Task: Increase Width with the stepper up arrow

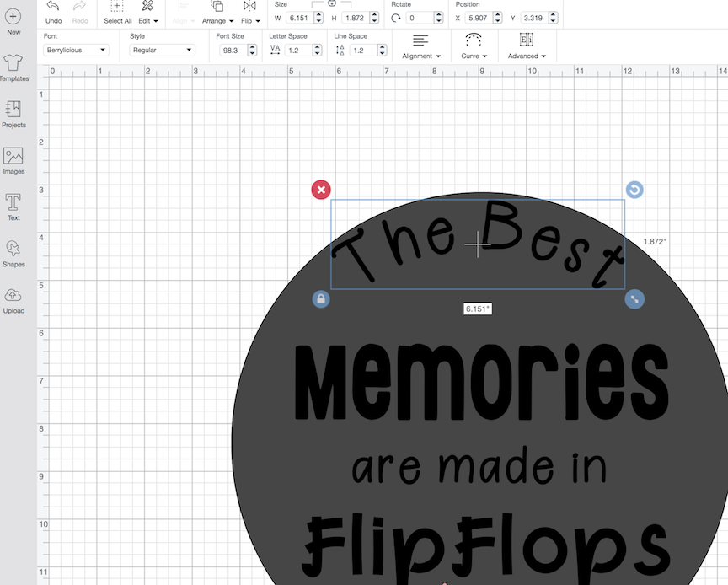Action: point(318,15)
